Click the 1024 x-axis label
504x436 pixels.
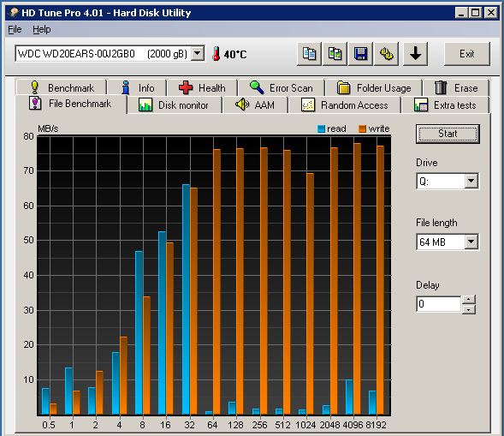coord(305,425)
